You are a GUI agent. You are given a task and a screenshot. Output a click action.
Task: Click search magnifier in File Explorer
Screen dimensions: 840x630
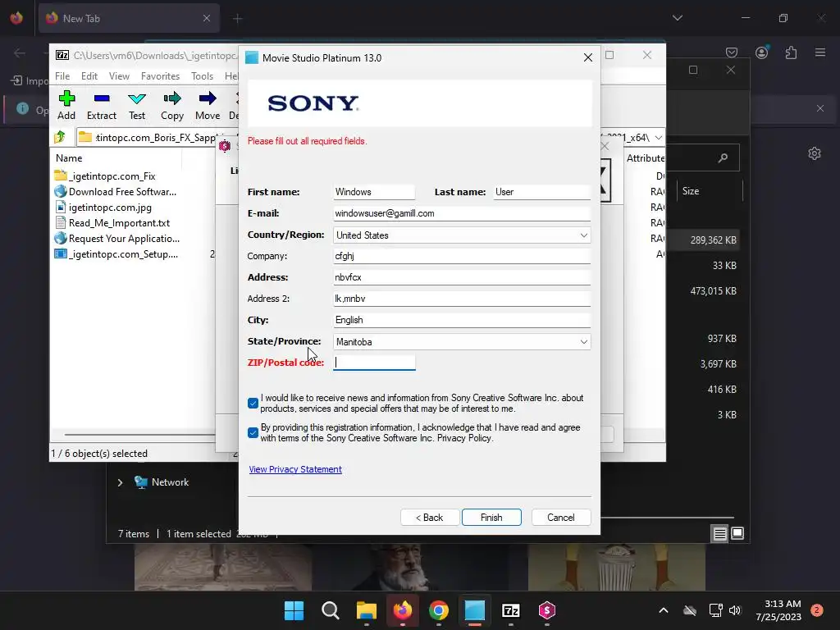tap(723, 157)
